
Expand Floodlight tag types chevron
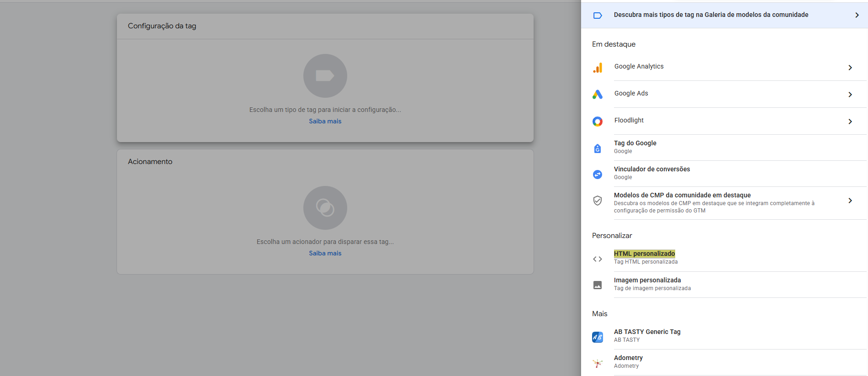click(x=850, y=122)
